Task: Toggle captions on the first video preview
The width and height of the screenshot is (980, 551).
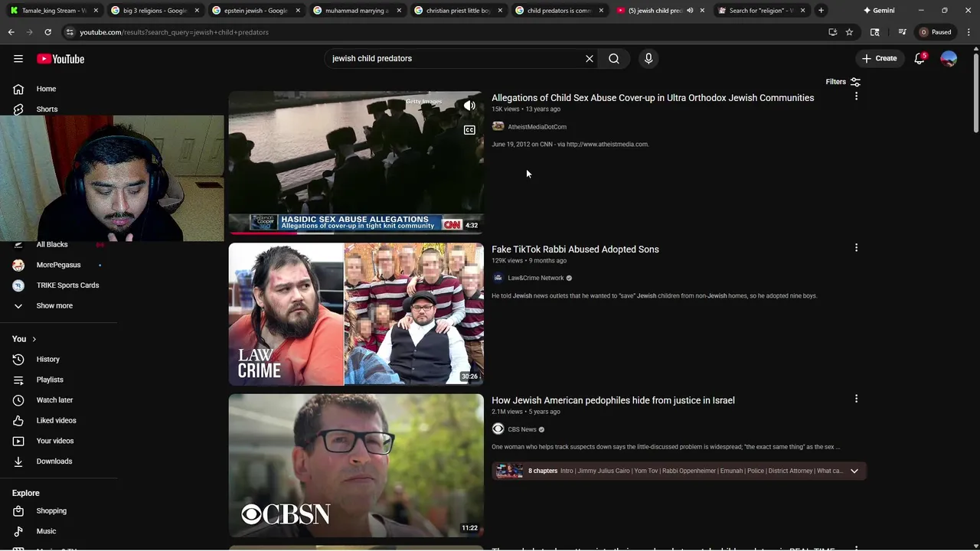Action: (x=469, y=130)
